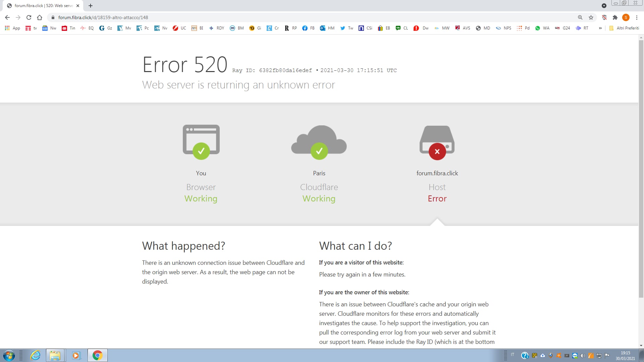The width and height of the screenshot is (644, 362).
Task: Bookmark this page with the star icon
Action: click(x=591, y=17)
